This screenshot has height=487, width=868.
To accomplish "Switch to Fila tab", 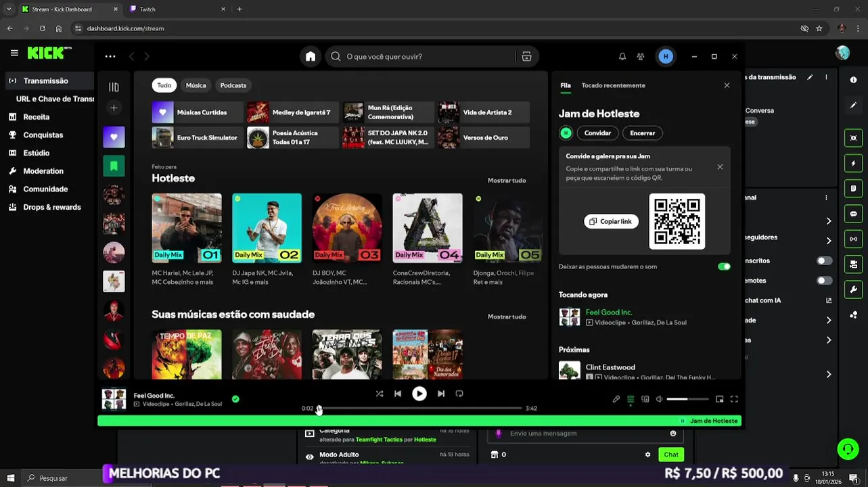I will (x=566, y=85).
